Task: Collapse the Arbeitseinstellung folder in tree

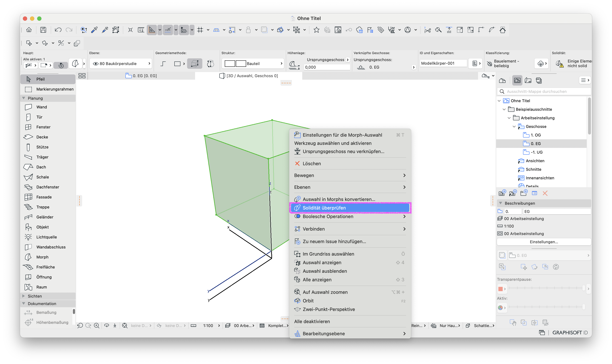Action: (x=509, y=118)
